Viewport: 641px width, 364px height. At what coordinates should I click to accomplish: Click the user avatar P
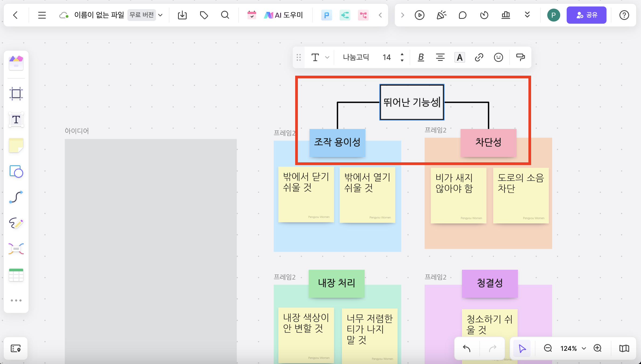(553, 15)
